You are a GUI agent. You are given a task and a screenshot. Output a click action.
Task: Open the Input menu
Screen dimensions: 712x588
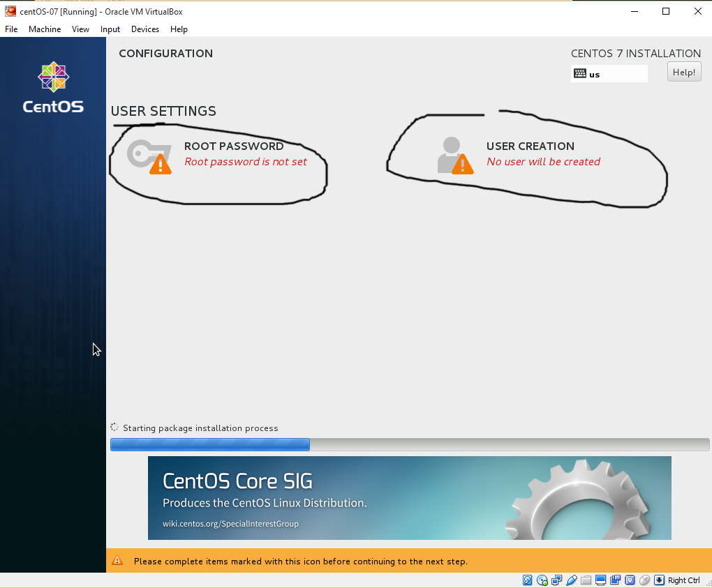click(110, 29)
